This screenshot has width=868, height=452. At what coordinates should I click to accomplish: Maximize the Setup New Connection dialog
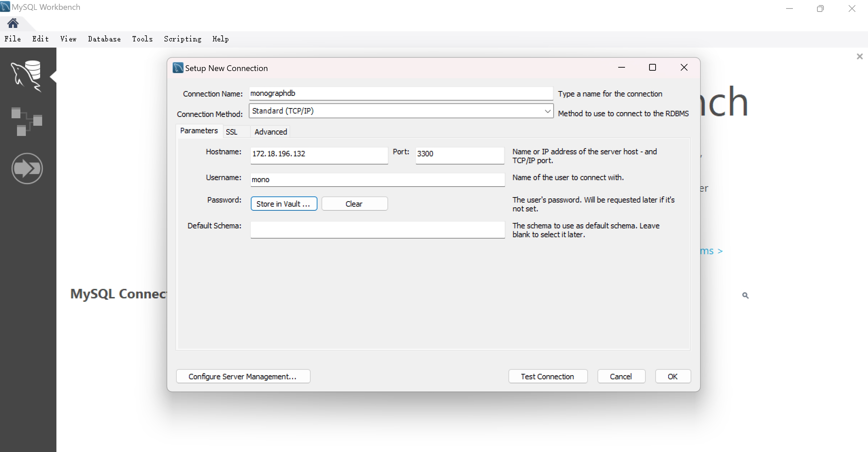point(652,68)
